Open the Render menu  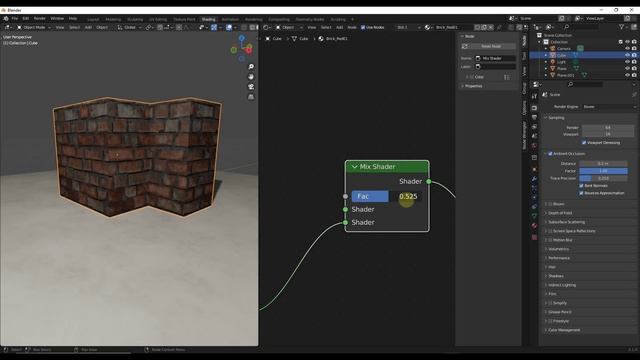(x=40, y=18)
